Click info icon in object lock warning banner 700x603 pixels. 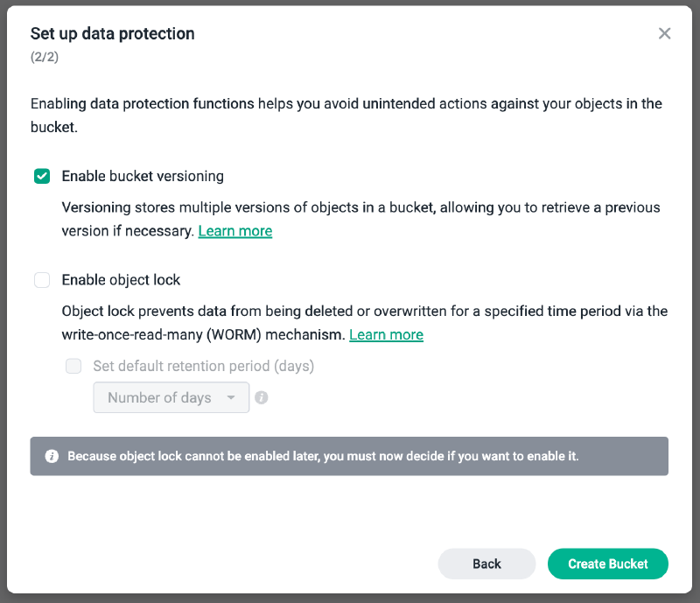tap(52, 456)
